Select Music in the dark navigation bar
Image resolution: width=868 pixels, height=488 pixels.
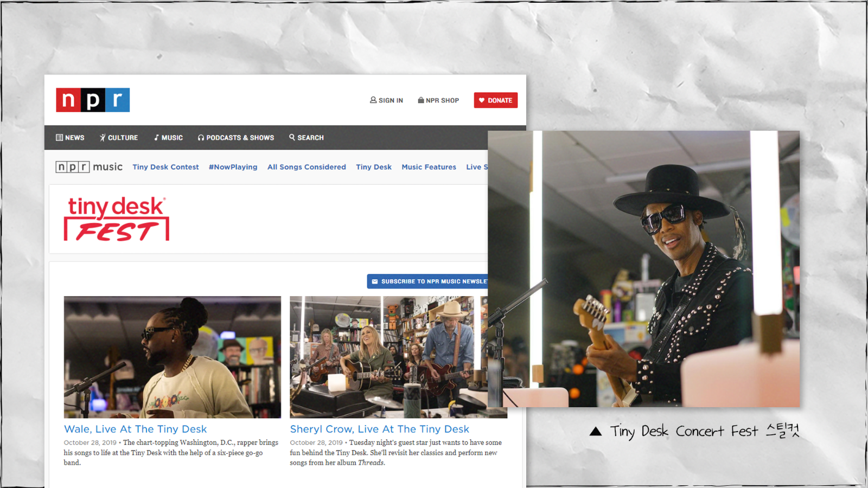pos(168,138)
